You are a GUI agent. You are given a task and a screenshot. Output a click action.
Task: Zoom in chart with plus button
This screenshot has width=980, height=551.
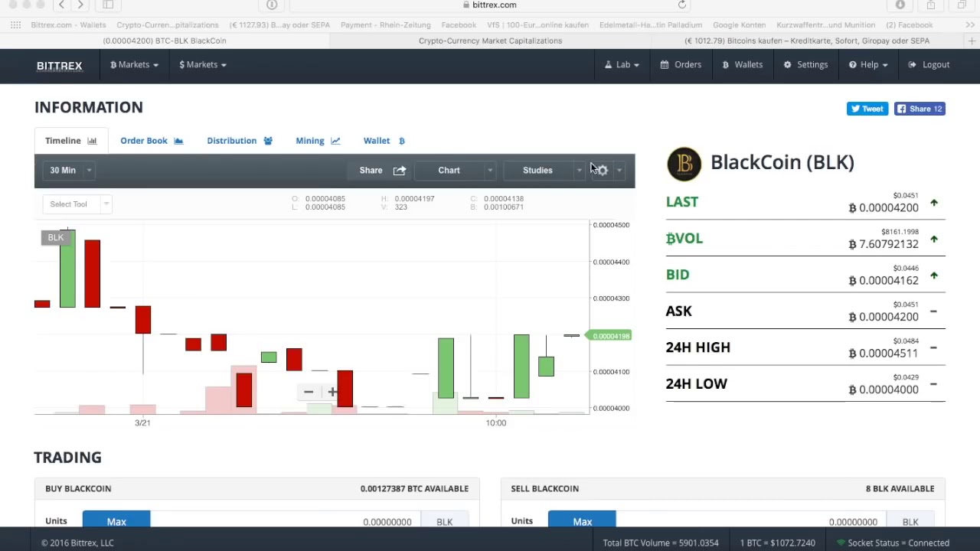(332, 392)
